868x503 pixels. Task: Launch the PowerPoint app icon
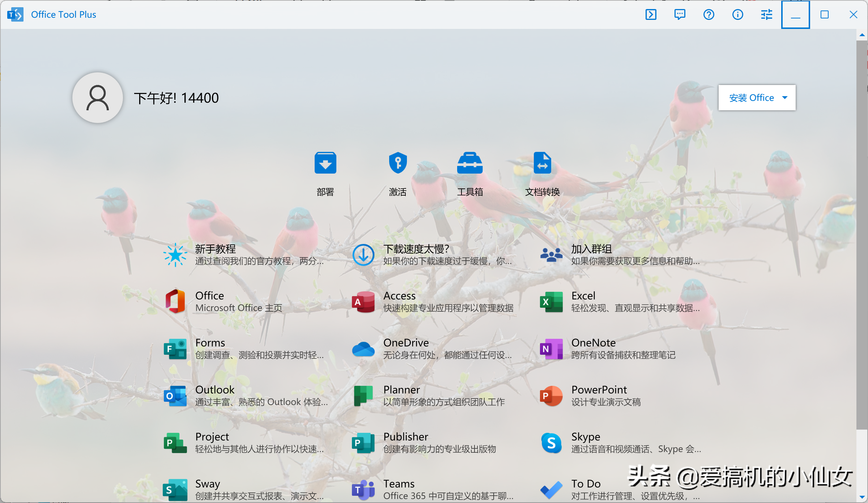551,396
